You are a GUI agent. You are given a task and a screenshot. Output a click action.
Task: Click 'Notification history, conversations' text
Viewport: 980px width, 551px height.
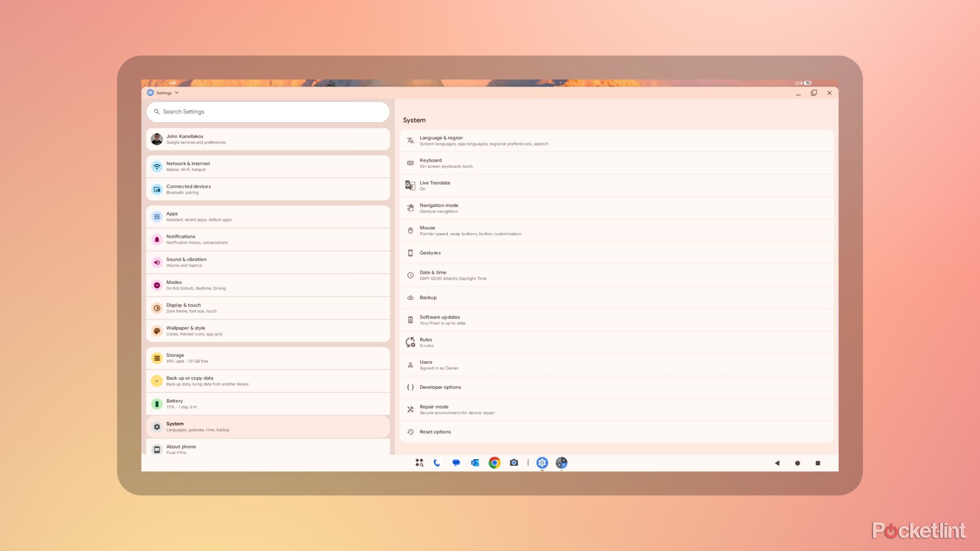coord(197,243)
